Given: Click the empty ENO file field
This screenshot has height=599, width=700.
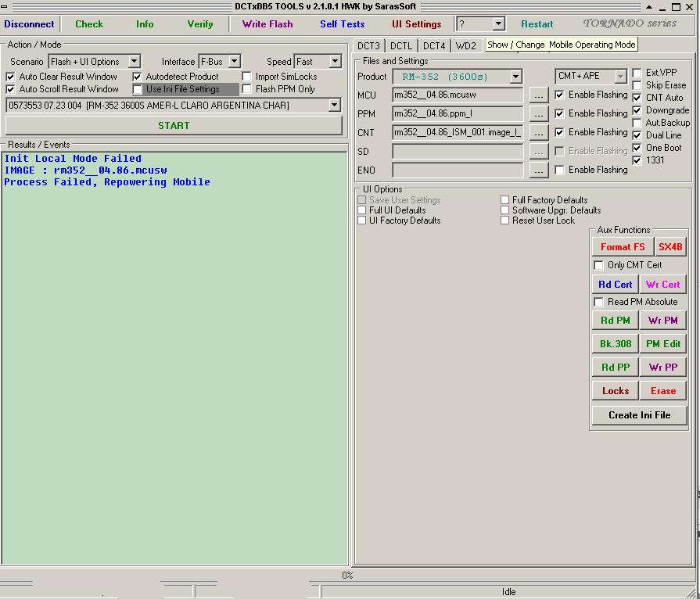Looking at the screenshot, I should tap(458, 170).
